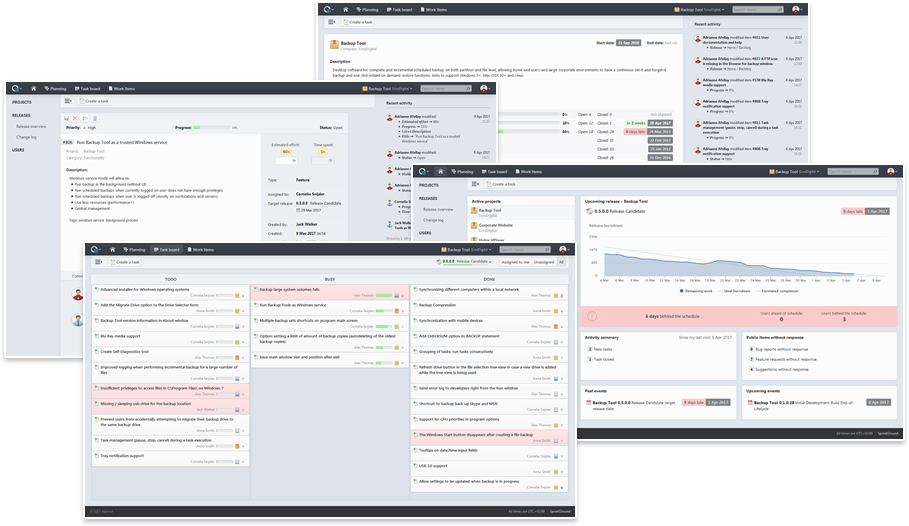909x526 pixels.
Task: Open 'Release overview' in the task detail window sidebar
Action: (31, 126)
